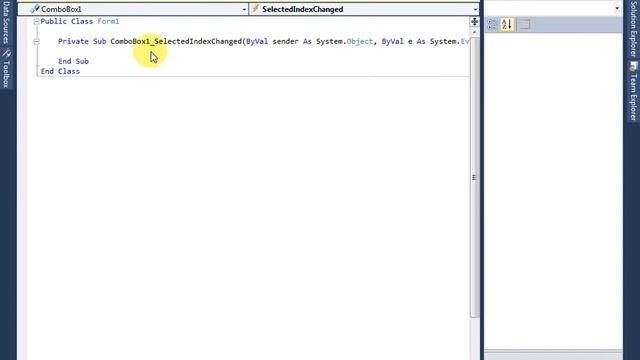Click the Private Sub keywords
Image resolution: width=640 pixels, height=360 pixels.
pyautogui.click(x=82, y=41)
